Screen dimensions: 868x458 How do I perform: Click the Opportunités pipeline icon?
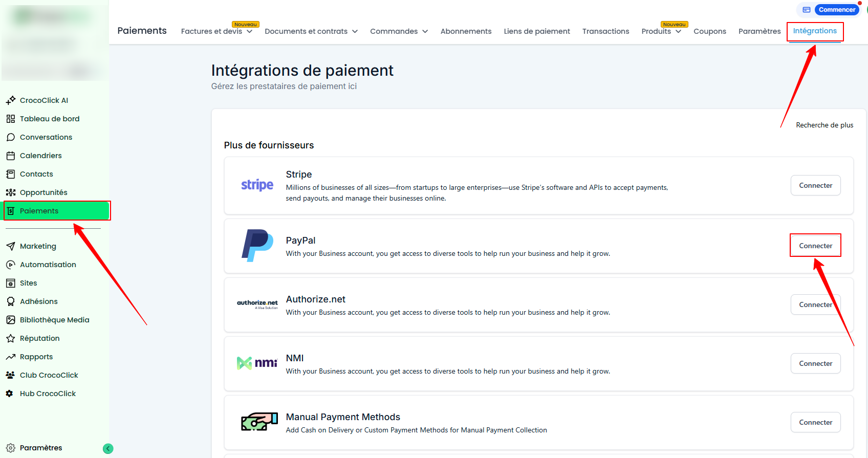click(11, 192)
